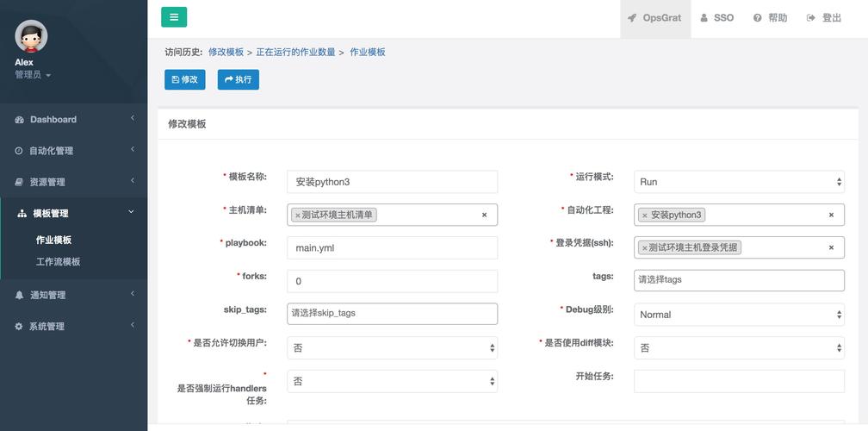Clear the 自动化工程 selection field

pos(831,215)
